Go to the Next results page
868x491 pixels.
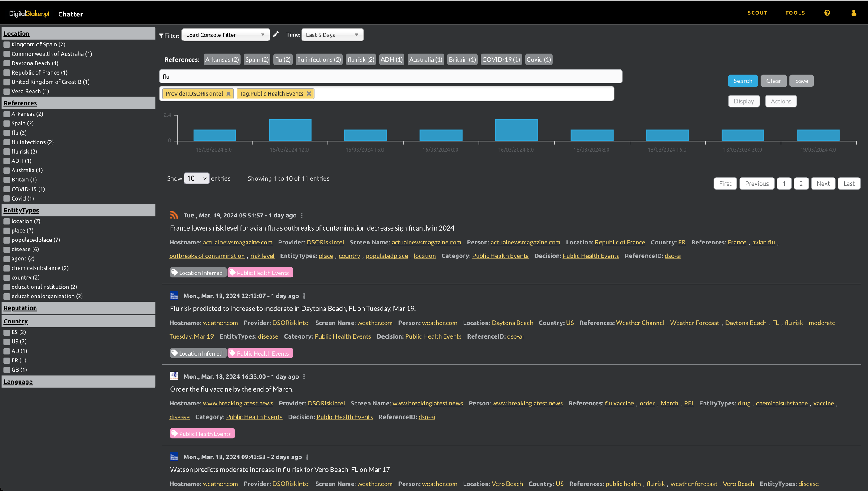click(823, 184)
